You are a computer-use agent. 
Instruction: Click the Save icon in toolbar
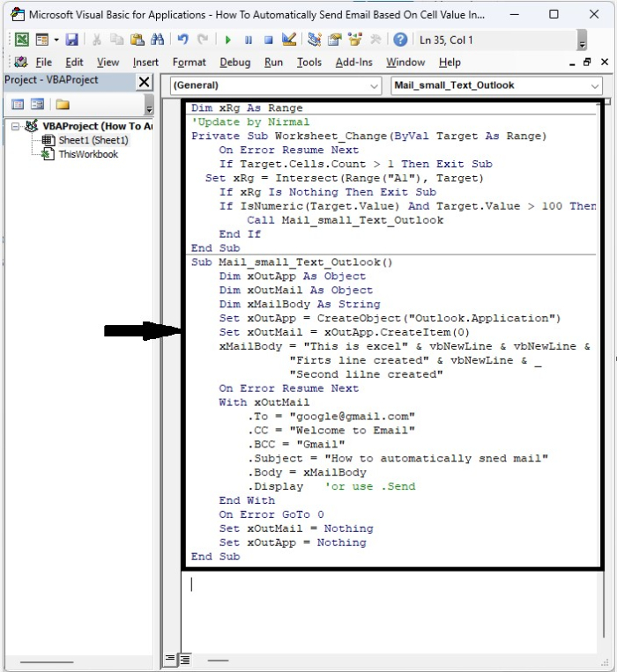coord(71,40)
